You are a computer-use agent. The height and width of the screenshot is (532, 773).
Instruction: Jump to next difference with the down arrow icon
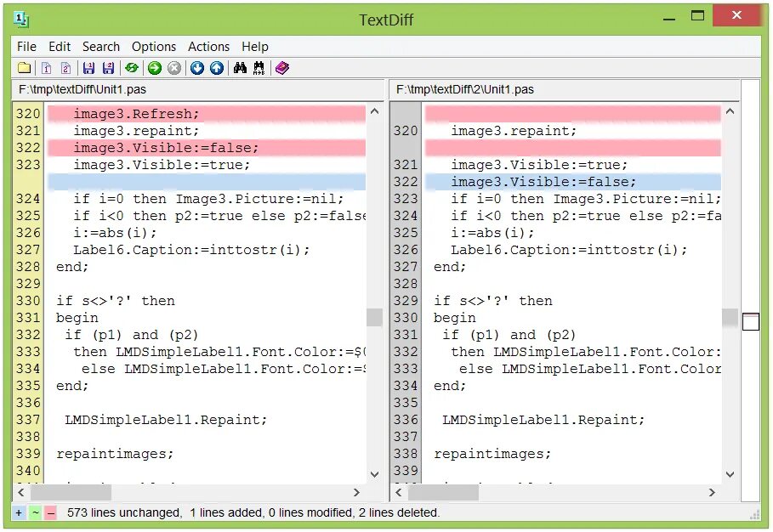pyautogui.click(x=196, y=67)
